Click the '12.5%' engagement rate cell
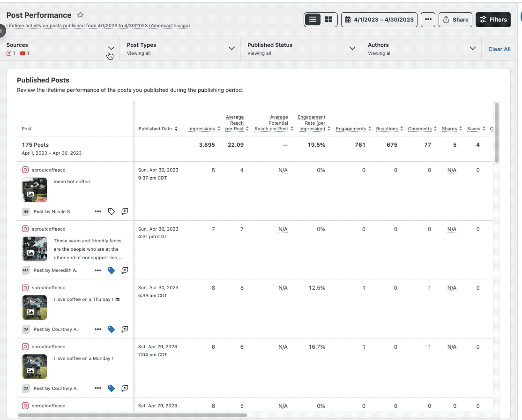Image resolution: width=522 pixels, height=420 pixels. click(x=317, y=288)
